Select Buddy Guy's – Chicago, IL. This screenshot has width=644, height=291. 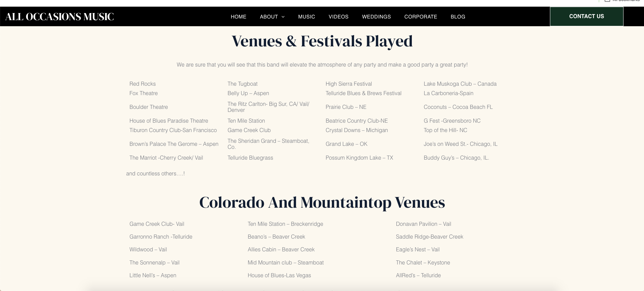(456, 158)
